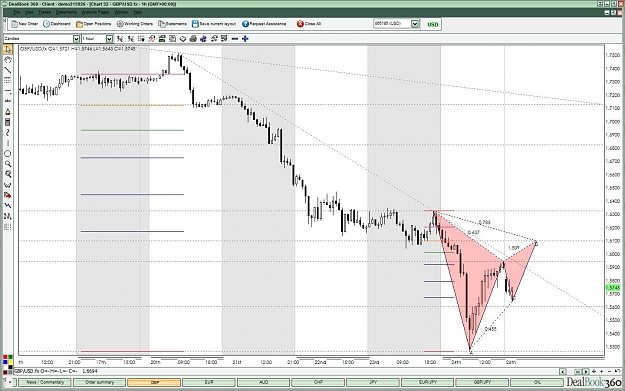The width and height of the screenshot is (625, 391).
Task: Open the Open Positions view
Action: click(x=94, y=24)
